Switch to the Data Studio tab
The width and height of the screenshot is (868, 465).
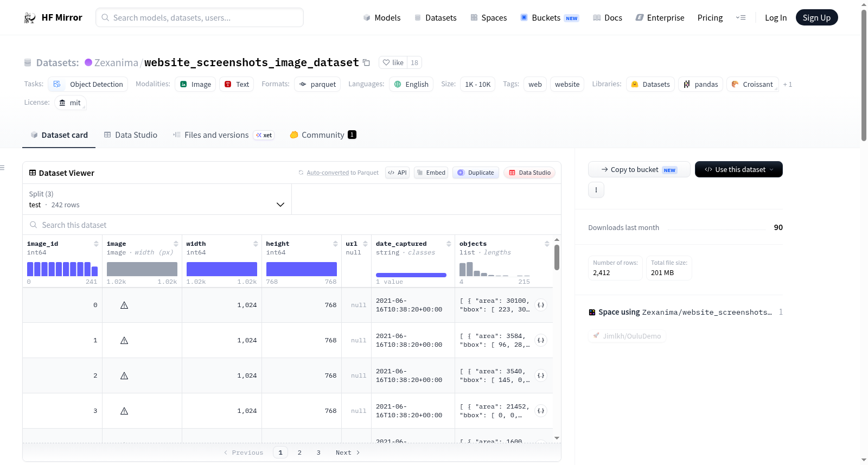(131, 135)
